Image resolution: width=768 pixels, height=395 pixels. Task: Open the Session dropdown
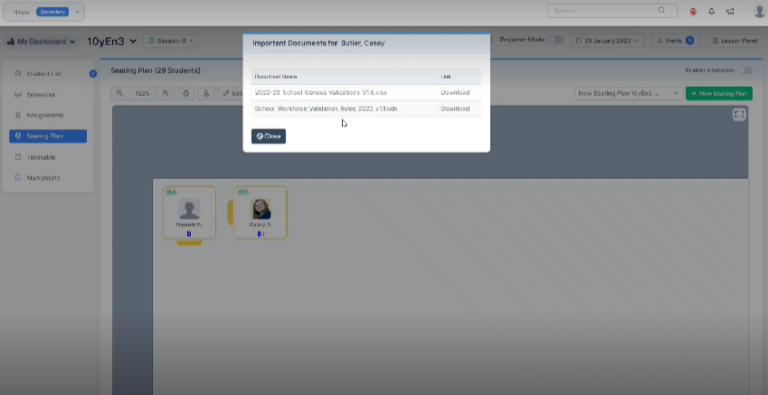[x=170, y=41]
